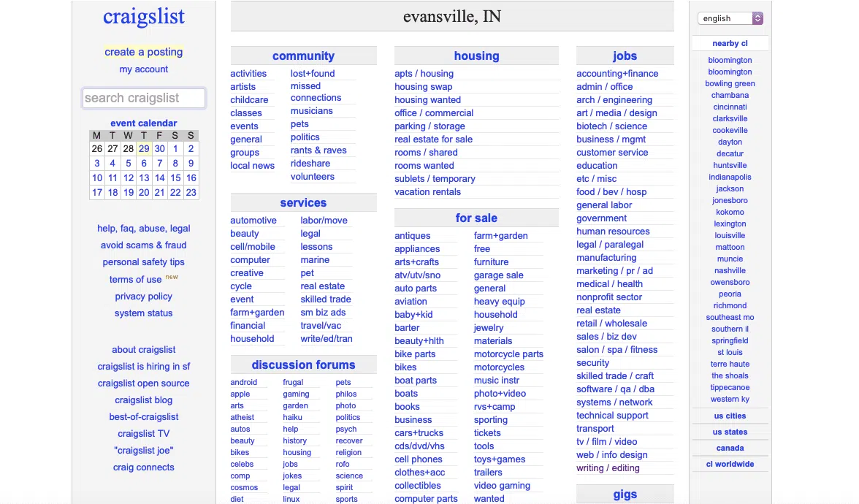The width and height of the screenshot is (859, 504).
Task: Check system status link
Action: (x=143, y=313)
